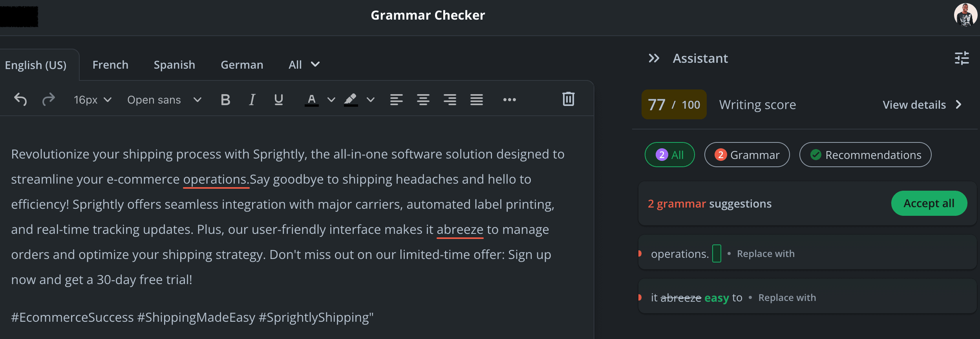Undo the last edit
Screen dimensions: 980x339
coord(21,99)
